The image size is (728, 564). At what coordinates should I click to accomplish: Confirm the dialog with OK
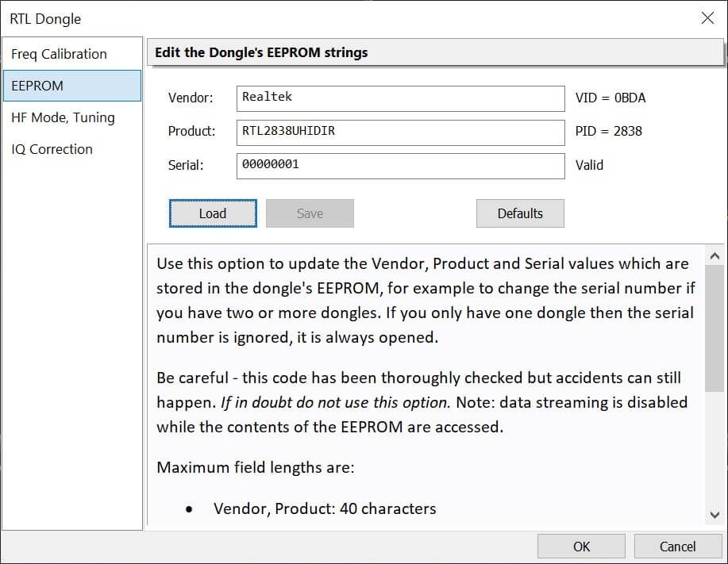pos(582,547)
